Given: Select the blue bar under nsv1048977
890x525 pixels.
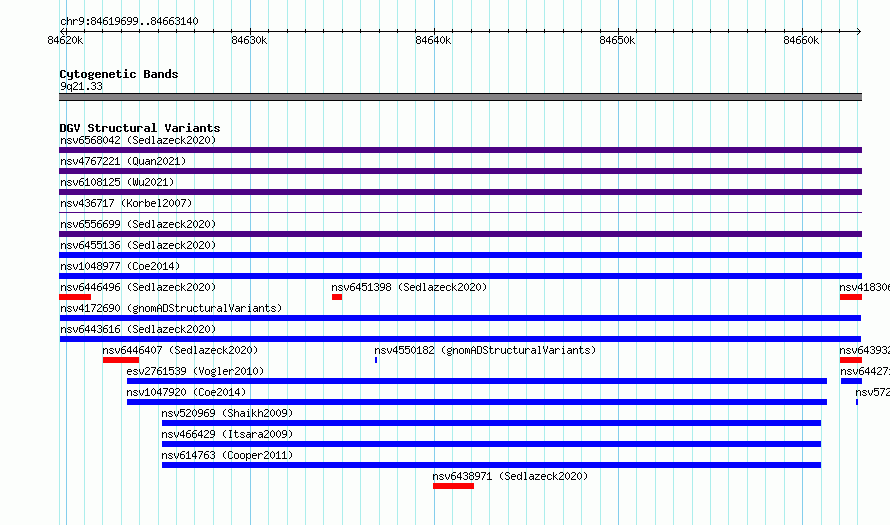Looking at the screenshot, I should pyautogui.click(x=460, y=276).
